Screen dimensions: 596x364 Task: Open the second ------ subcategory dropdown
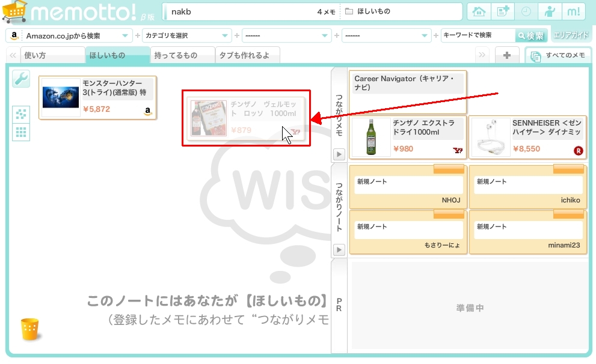386,35
